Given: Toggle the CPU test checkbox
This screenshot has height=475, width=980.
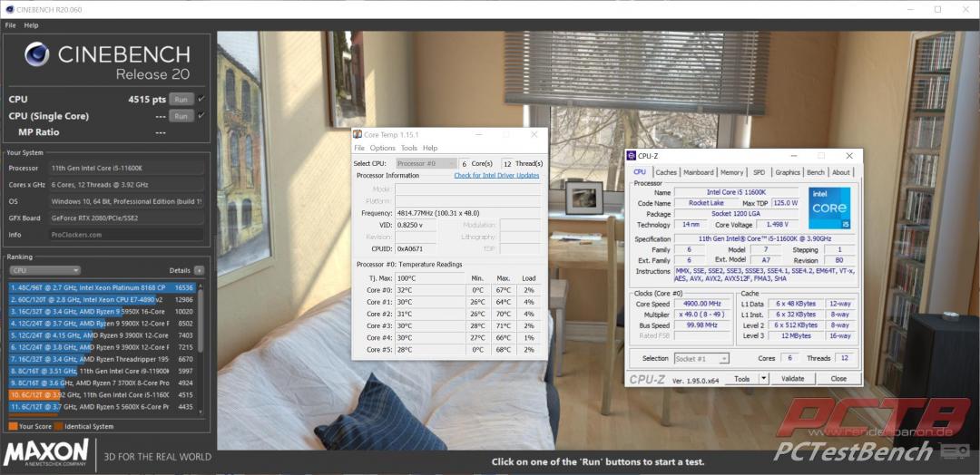Looking at the screenshot, I should tap(201, 99).
